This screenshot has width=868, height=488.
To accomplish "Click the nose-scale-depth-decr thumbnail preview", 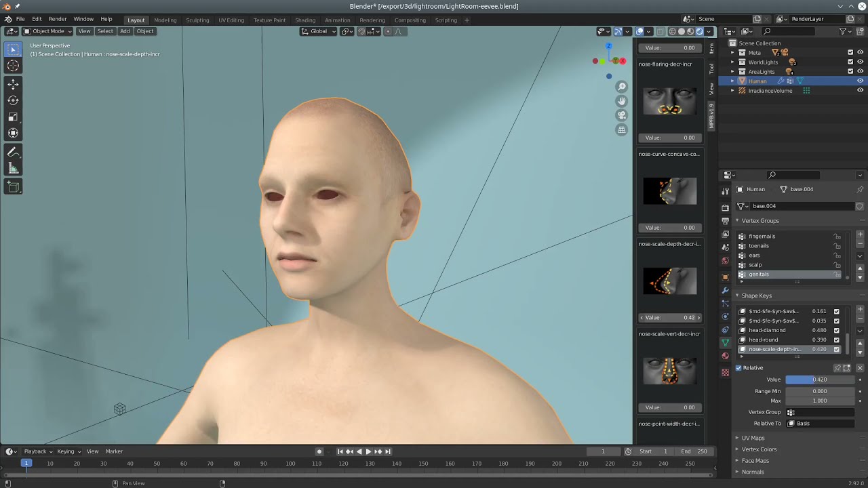I will coord(669,281).
